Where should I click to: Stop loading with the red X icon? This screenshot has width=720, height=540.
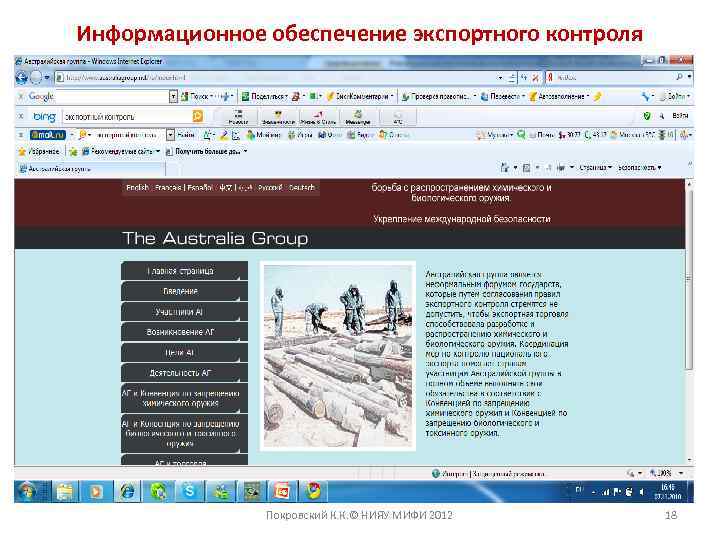(x=535, y=78)
